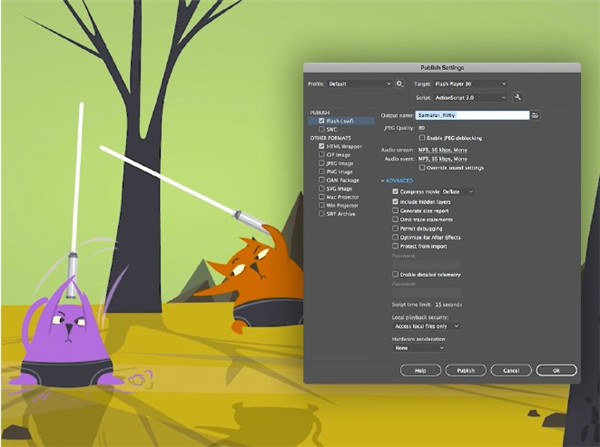
Task: Enable the SWF Archive checkbox
Action: tap(321, 213)
